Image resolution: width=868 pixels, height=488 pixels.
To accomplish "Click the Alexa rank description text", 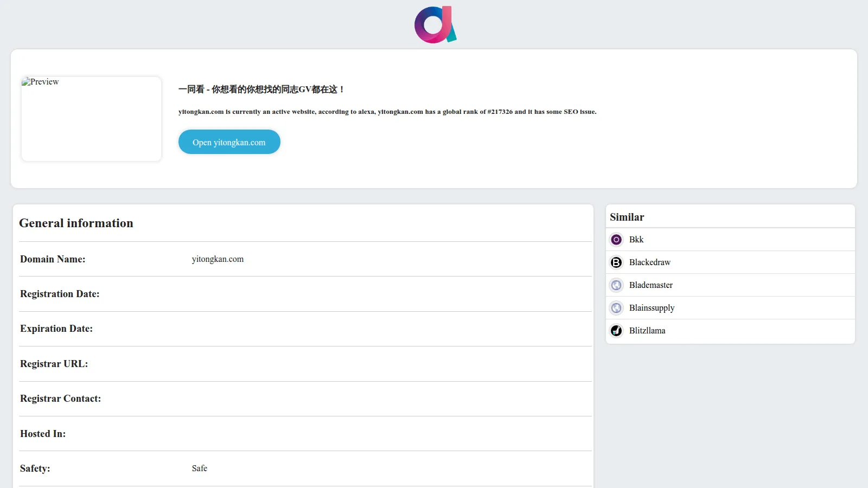I will 387,112.
